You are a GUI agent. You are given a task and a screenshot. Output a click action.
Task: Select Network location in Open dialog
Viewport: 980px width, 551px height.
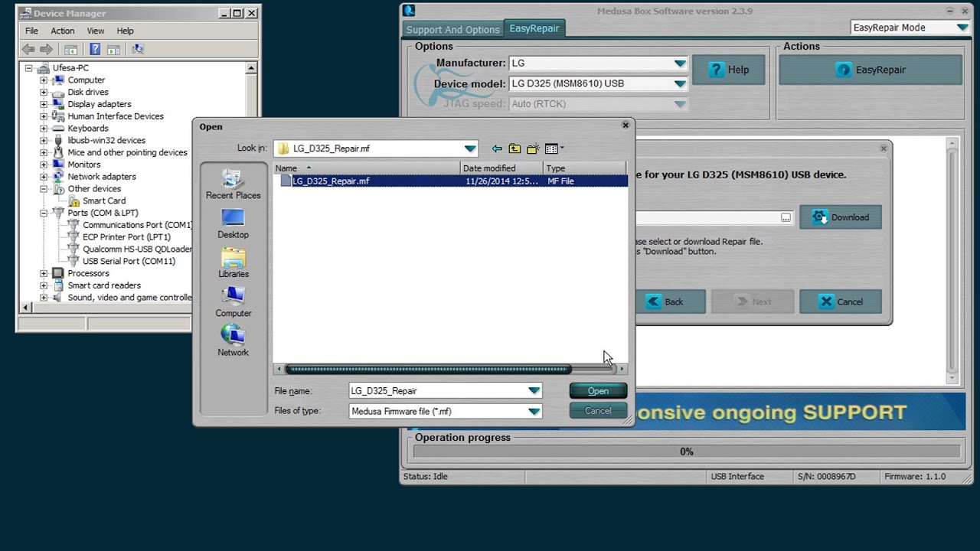pyautogui.click(x=233, y=341)
